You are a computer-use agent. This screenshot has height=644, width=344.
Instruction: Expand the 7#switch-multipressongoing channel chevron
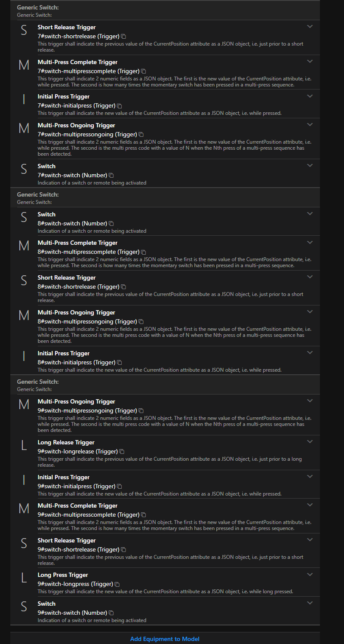310,125
